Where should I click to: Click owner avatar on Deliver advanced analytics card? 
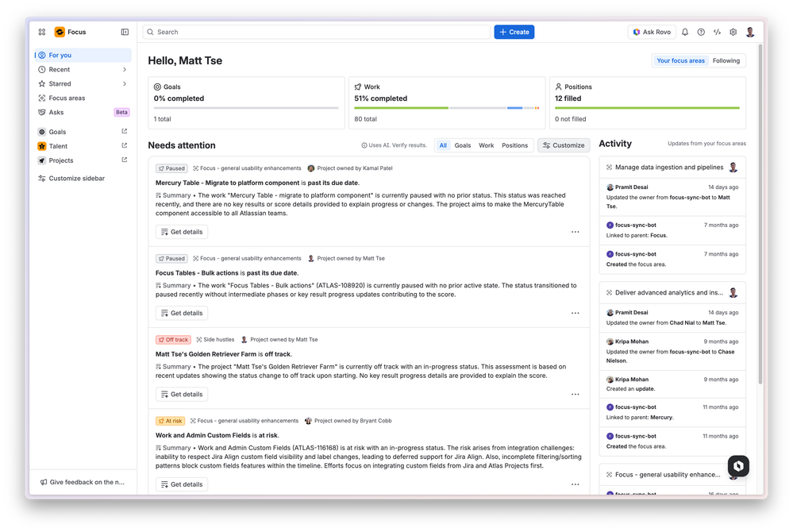pyautogui.click(x=733, y=293)
